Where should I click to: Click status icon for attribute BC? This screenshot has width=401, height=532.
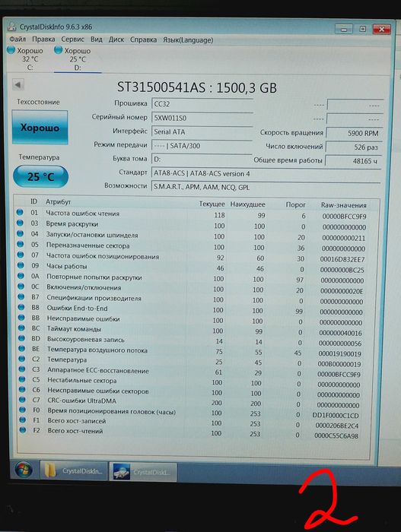coord(22,328)
